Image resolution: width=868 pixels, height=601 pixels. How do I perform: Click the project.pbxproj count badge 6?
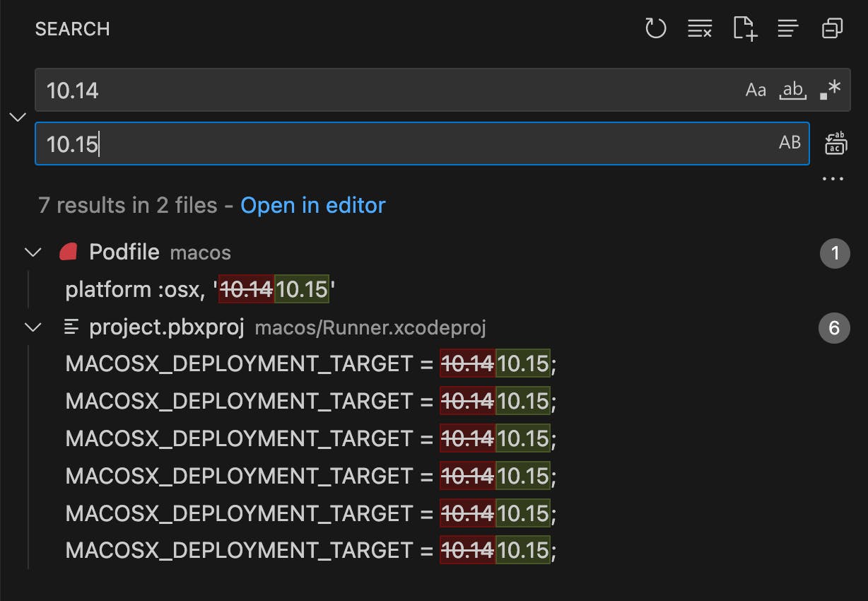835,328
